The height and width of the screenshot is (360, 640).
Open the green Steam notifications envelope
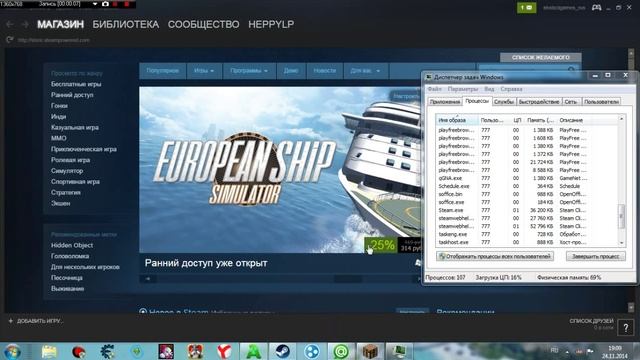click(x=526, y=7)
